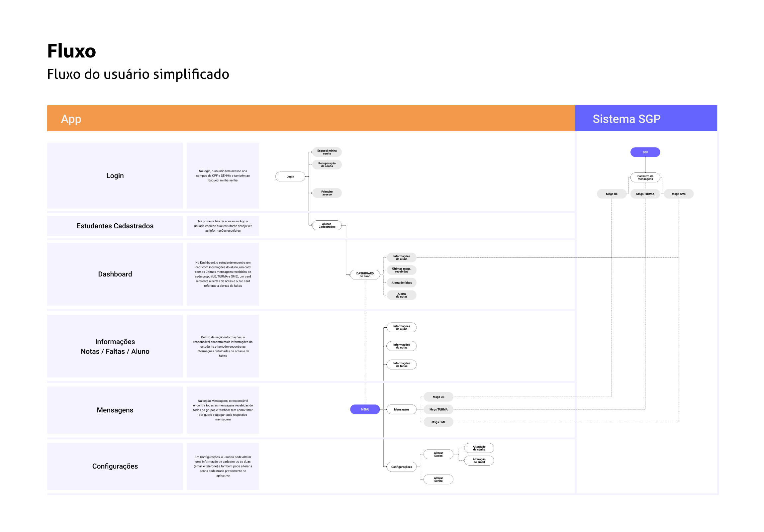Select the 'Fluxo' title text

pyautogui.click(x=71, y=51)
